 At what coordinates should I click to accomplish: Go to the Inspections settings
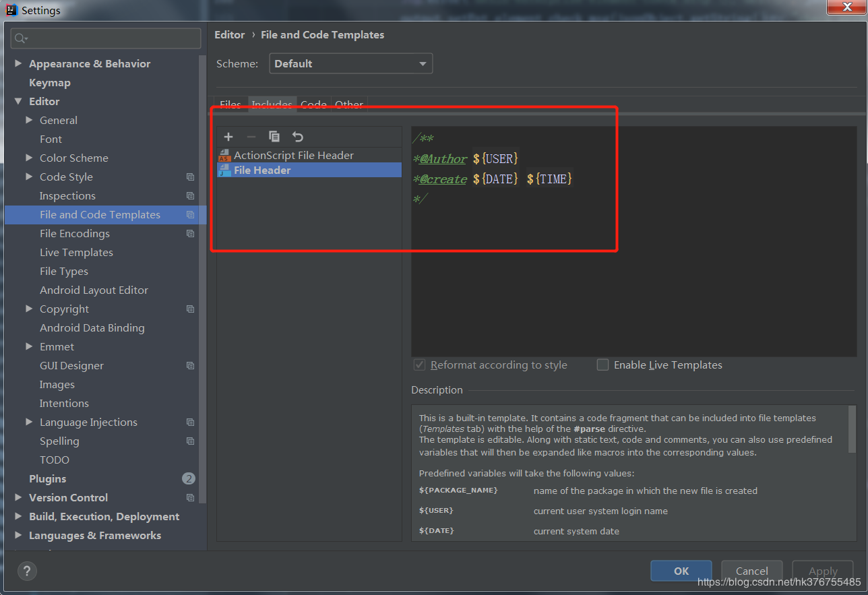tap(67, 196)
